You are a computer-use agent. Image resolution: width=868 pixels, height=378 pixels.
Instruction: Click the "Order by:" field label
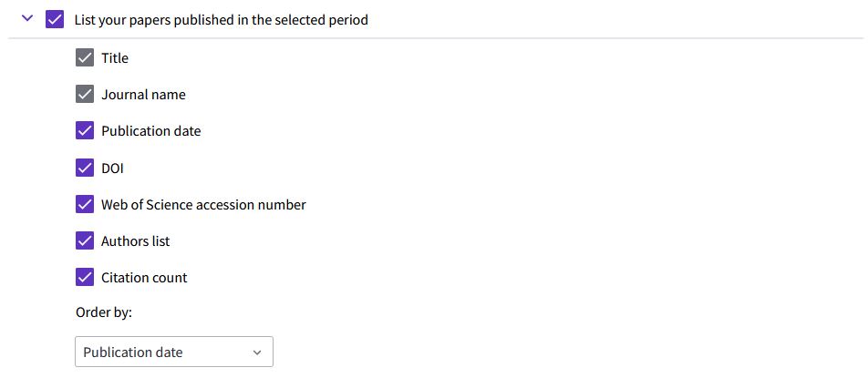104,312
